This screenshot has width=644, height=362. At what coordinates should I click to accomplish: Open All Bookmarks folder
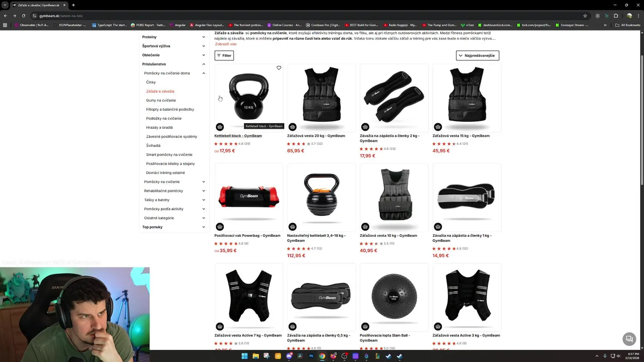pos(628,25)
